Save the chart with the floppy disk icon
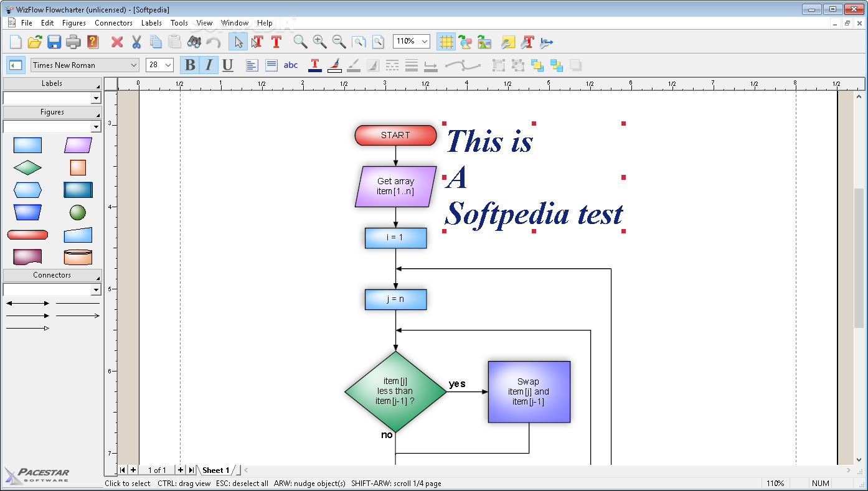This screenshot has width=868, height=491. (x=54, y=42)
